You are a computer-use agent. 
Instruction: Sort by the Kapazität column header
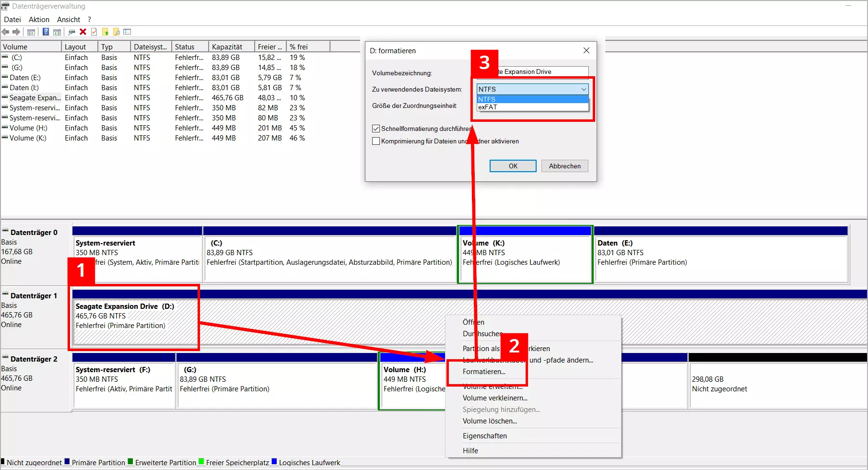coord(232,47)
